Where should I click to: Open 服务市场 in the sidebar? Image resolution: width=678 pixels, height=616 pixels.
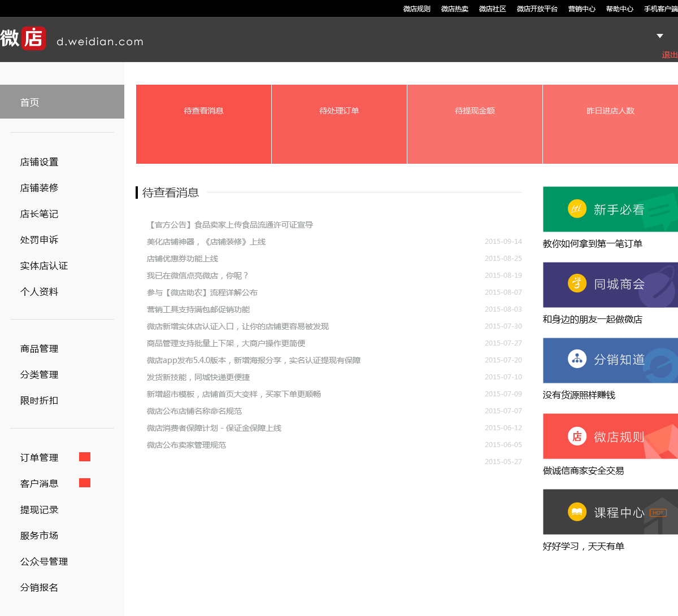click(x=40, y=536)
